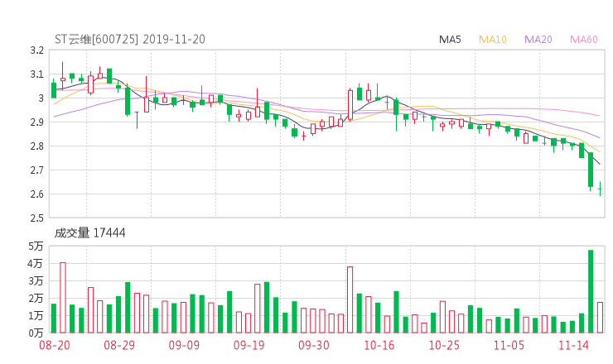Click the MA20 legend label
This screenshot has width=613, height=364.
pyautogui.click(x=538, y=40)
